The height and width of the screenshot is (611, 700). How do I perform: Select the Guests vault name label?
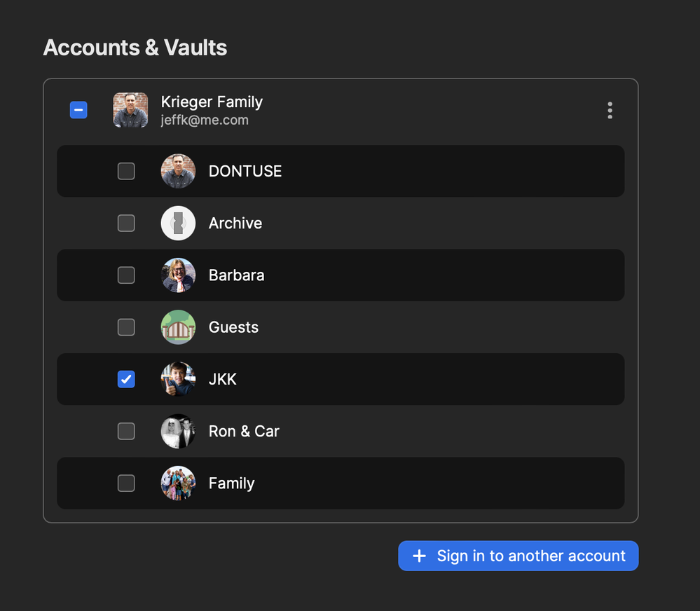point(233,327)
